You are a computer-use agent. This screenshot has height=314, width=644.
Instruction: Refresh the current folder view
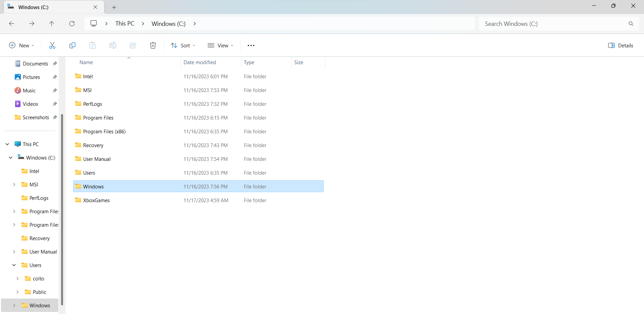[72, 24]
